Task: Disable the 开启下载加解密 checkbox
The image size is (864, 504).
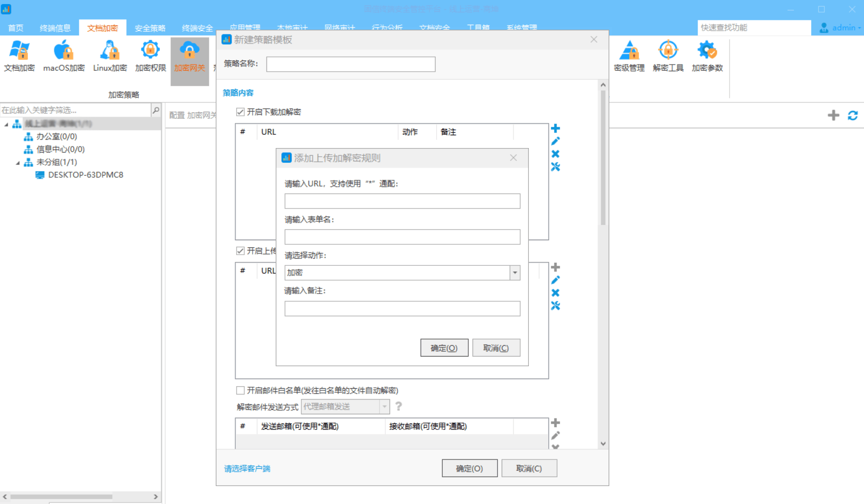Action: [240, 112]
